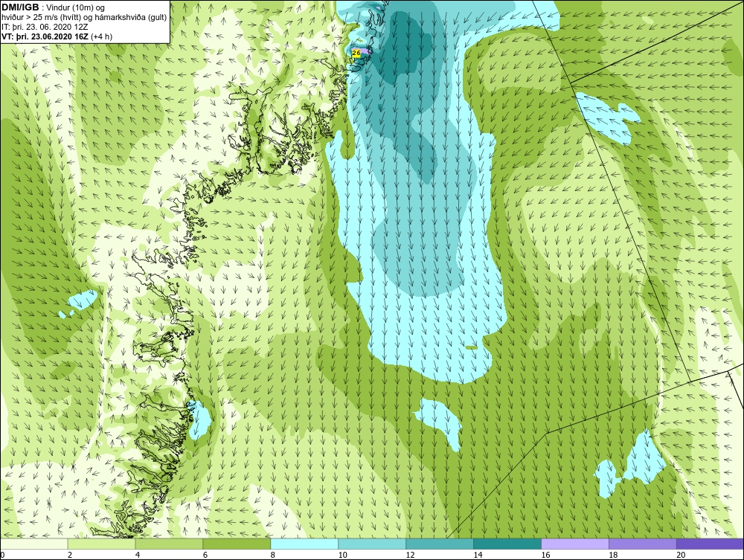Viewport: 744px width, 560px height.
Task: Select the 14–16 m/s dark teal legend swatch
Action: coord(507,544)
